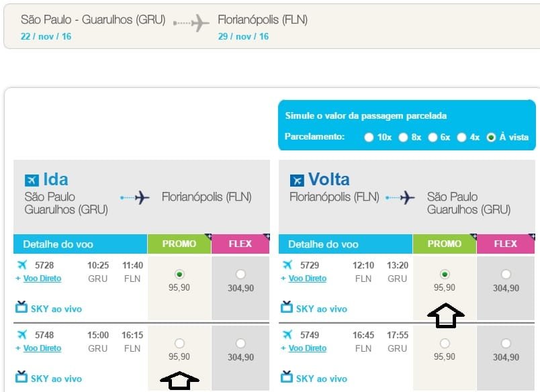Click the departure date 22 / nov / 16
Image resolution: width=540 pixels, height=392 pixels.
click(x=46, y=36)
